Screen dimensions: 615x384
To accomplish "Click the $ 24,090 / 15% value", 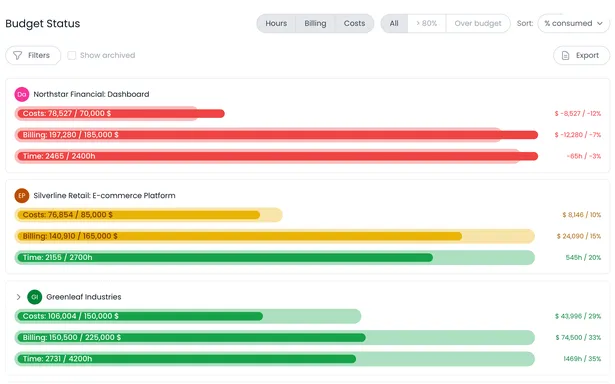I will point(579,236).
